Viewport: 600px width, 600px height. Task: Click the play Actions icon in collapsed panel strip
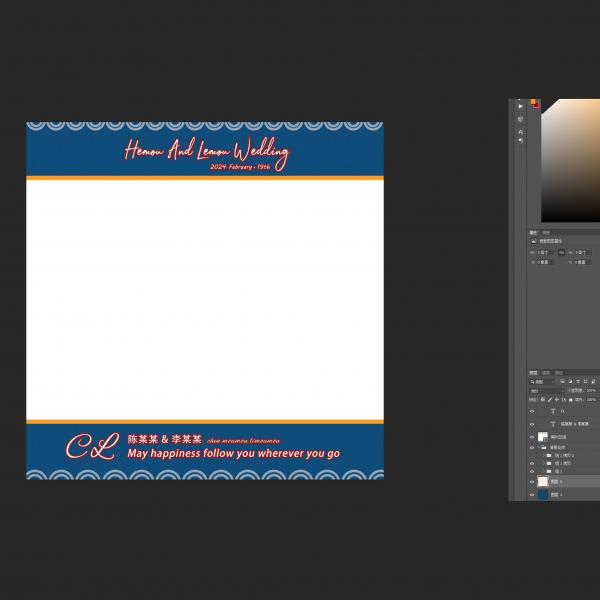520,105
